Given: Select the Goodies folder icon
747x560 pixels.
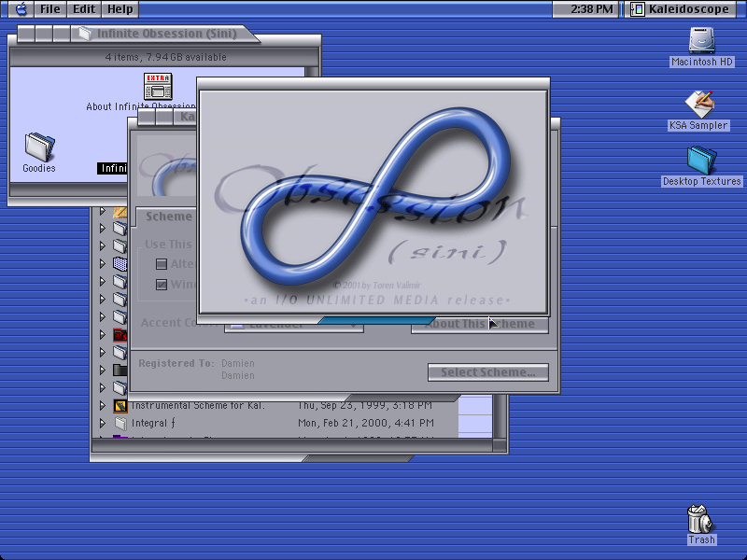Looking at the screenshot, I should [x=39, y=147].
